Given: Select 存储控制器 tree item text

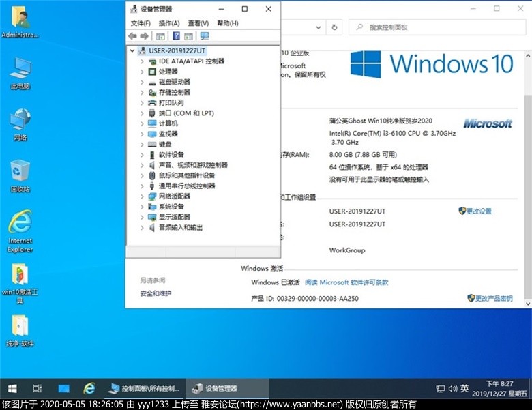Looking at the screenshot, I should (175, 92).
